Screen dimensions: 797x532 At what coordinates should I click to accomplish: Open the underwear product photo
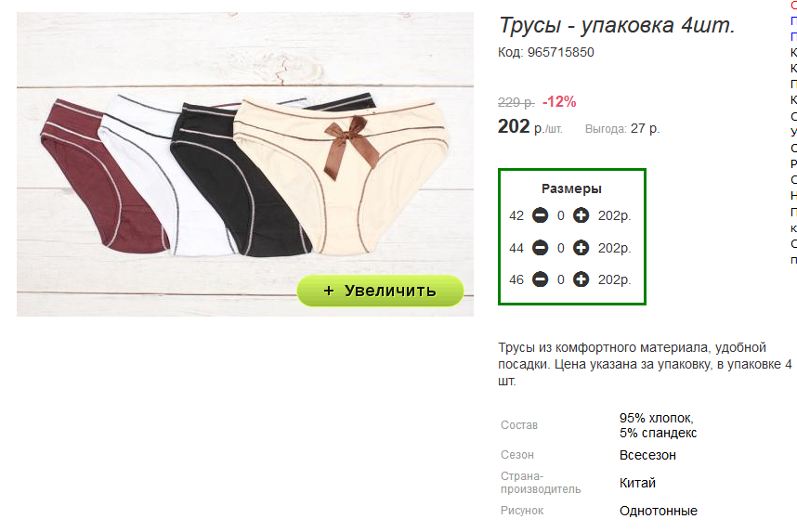245,164
